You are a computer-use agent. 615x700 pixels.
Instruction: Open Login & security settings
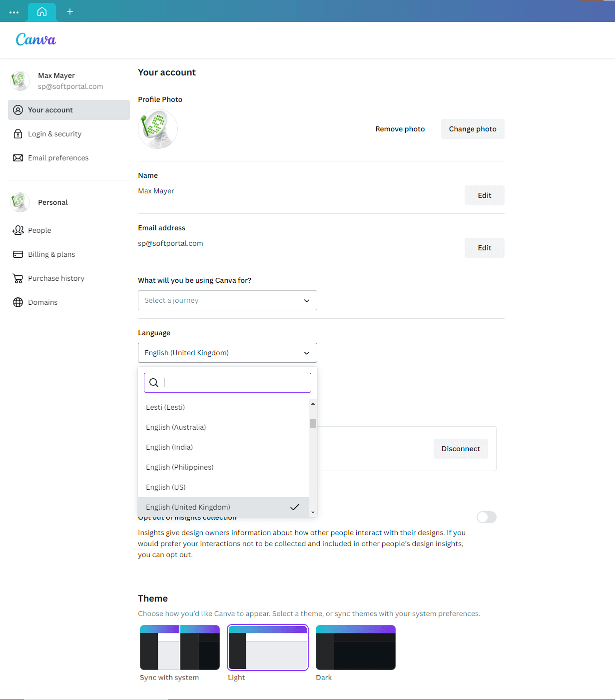(69, 134)
